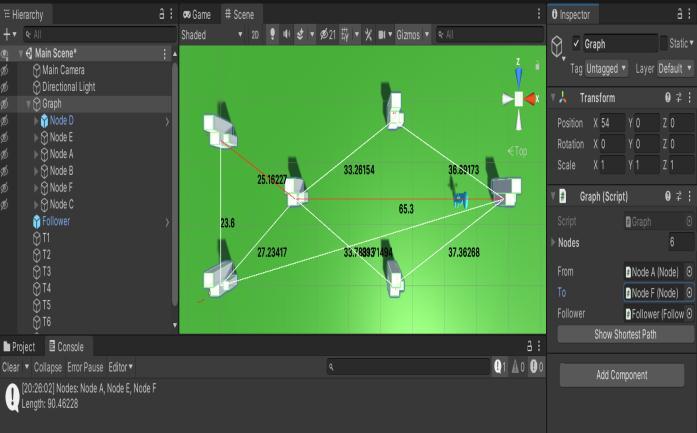This screenshot has height=433, width=697.
Task: Collapse the Graph hierarchy item
Action: tap(28, 104)
